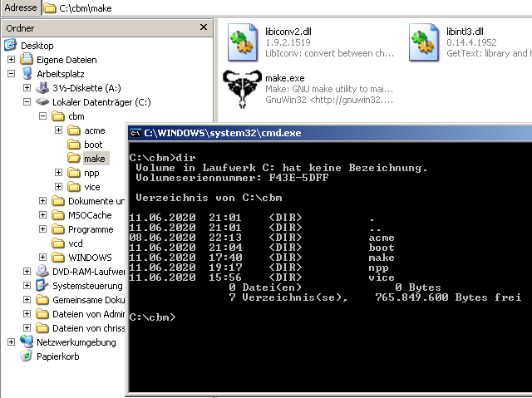This screenshot has height=398, width=532.
Task: Select the make.exe gnu head icon
Action: [242, 89]
